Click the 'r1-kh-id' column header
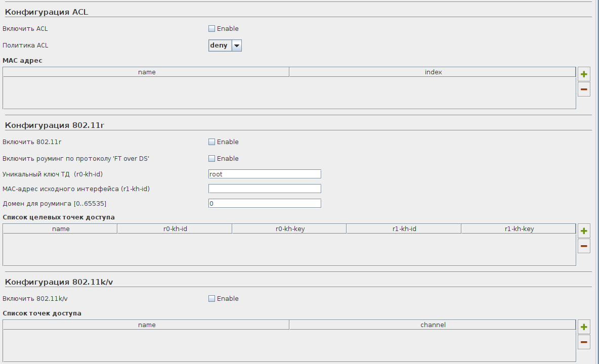Viewport: 599px width, 364px height. point(404,229)
